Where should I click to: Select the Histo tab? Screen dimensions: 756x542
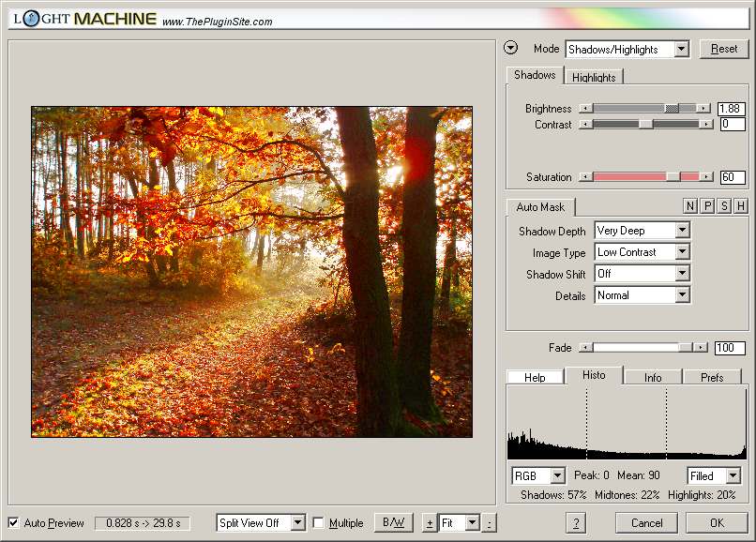pos(594,375)
